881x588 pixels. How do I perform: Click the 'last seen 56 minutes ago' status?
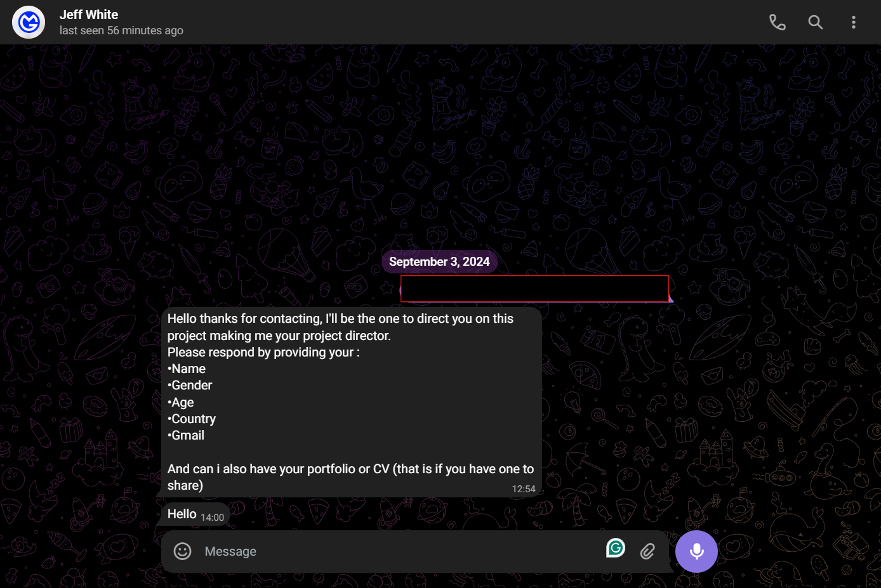[121, 30]
